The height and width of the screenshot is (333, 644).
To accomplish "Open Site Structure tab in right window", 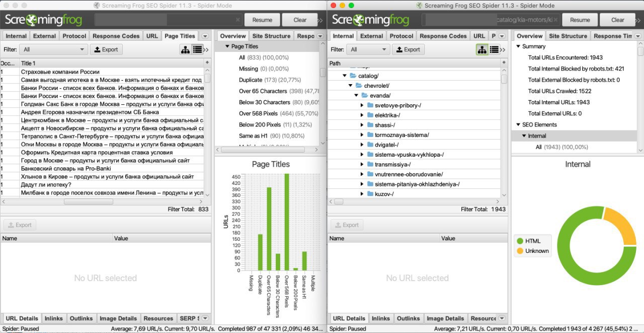I will (568, 36).
